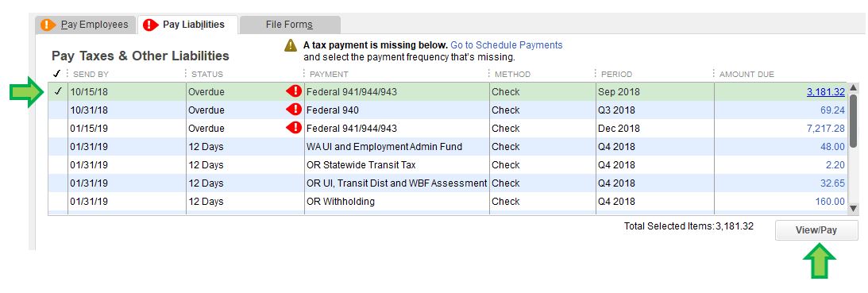
Task: Check the 10/31/18 Federal 940 row
Action: click(x=57, y=110)
